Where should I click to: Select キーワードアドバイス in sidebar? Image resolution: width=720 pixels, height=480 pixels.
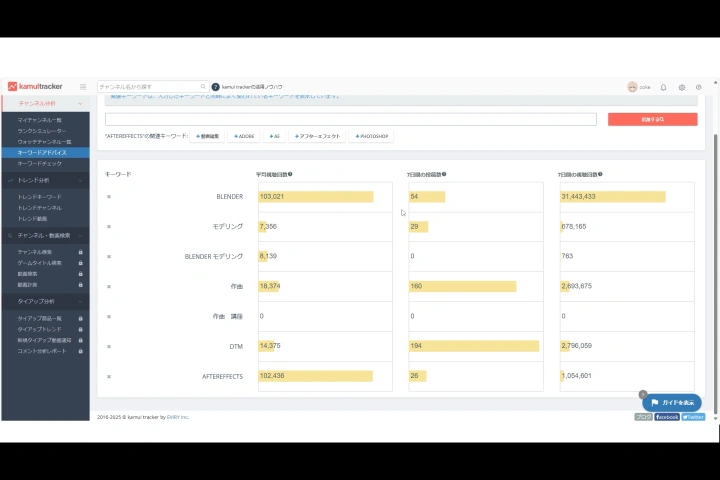[45, 152]
